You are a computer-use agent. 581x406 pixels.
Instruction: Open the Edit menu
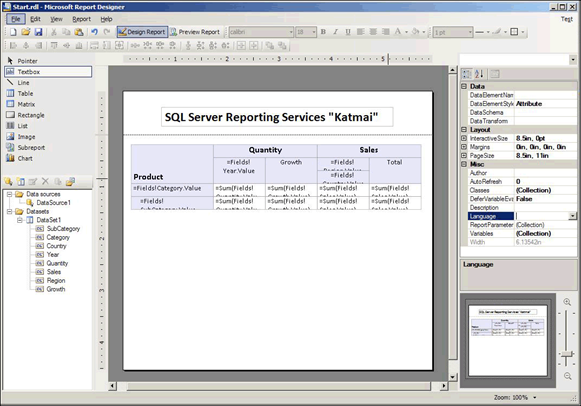coord(35,19)
